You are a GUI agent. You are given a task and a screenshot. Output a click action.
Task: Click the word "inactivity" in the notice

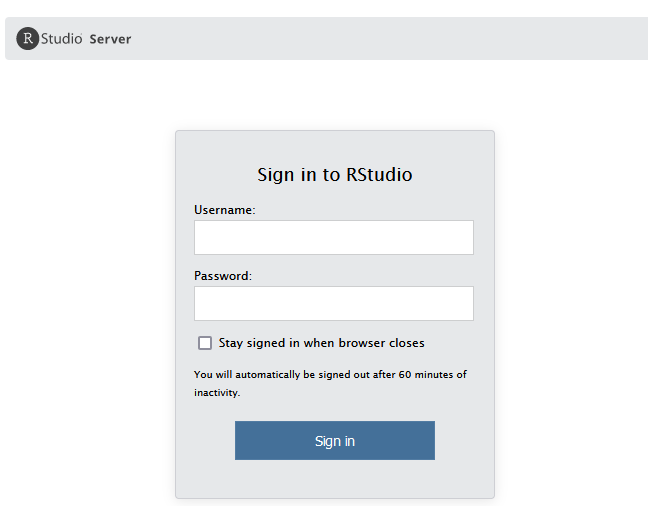[x=216, y=393]
